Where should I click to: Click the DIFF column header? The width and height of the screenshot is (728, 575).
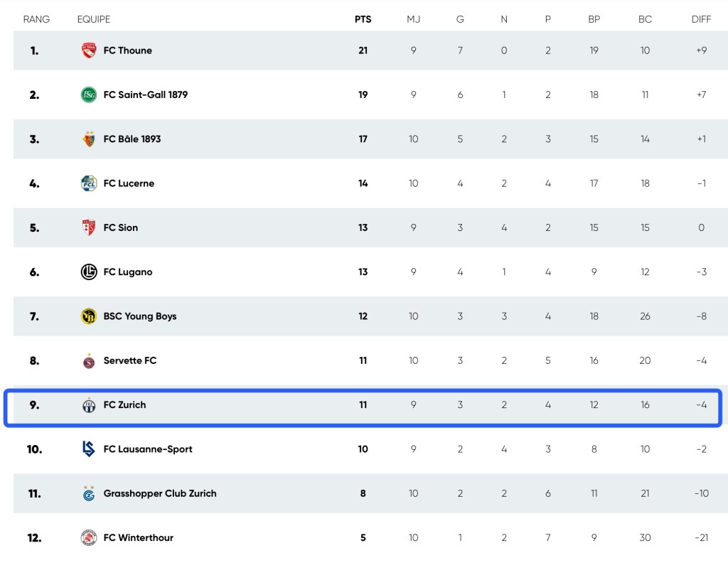(701, 19)
